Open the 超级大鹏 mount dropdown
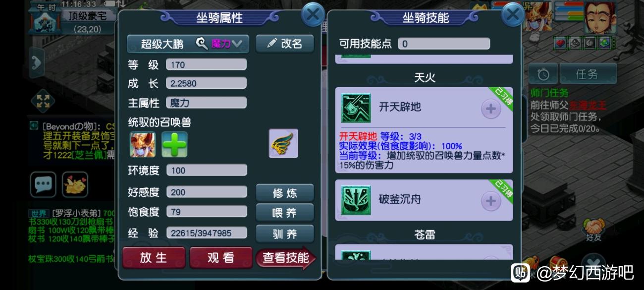 tap(188, 44)
